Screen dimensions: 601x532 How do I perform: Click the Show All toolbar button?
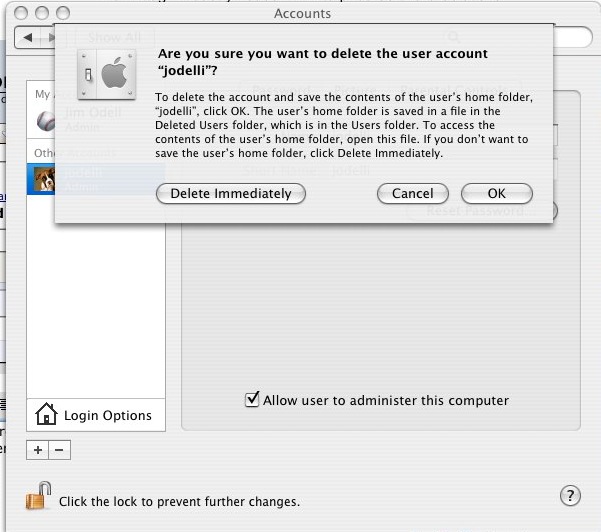point(115,38)
